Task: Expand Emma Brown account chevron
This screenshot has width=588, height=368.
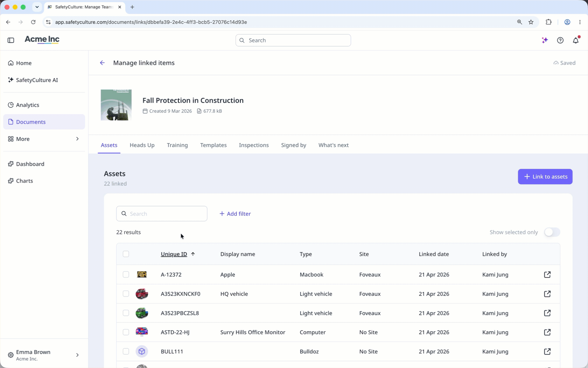Action: pyautogui.click(x=77, y=355)
